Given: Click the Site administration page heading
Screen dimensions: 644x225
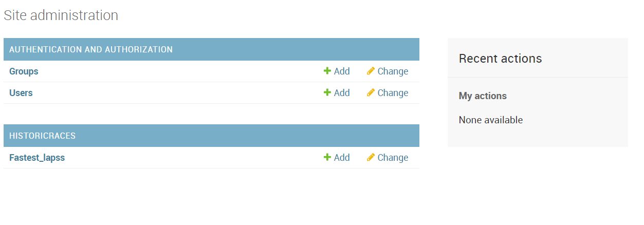Looking at the screenshot, I should 61,15.
